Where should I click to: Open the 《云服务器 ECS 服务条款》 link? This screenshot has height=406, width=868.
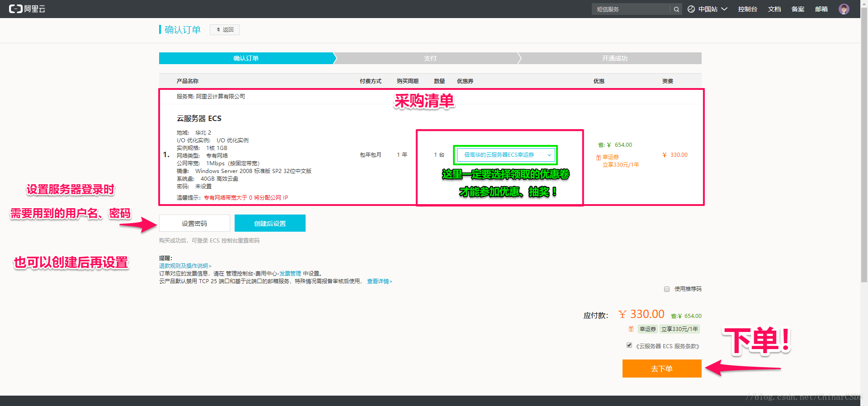(x=668, y=346)
